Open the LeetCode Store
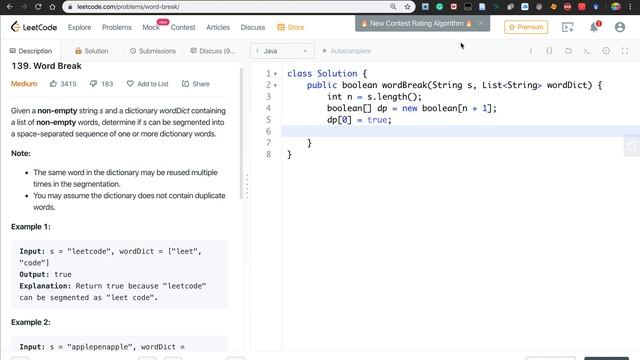 [291, 27]
